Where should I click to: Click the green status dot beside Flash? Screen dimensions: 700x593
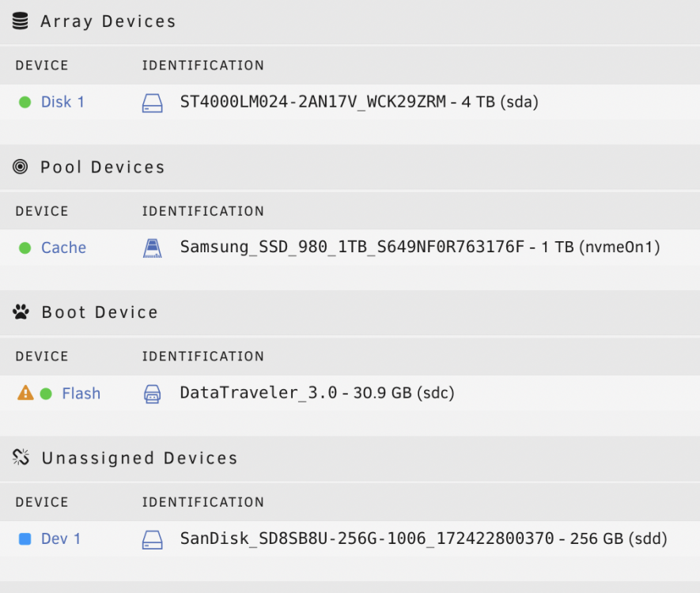pyautogui.click(x=46, y=394)
